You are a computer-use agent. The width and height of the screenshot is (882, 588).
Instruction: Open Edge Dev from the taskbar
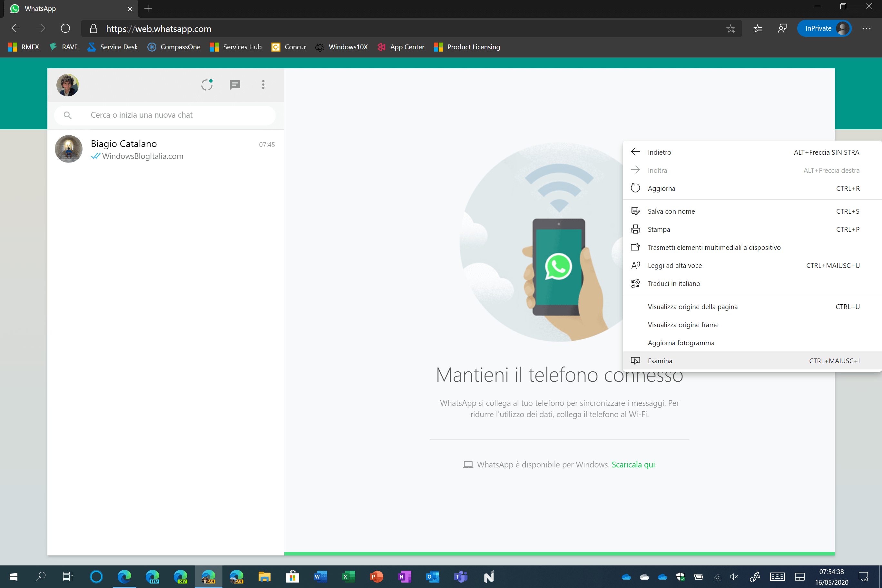(181, 577)
